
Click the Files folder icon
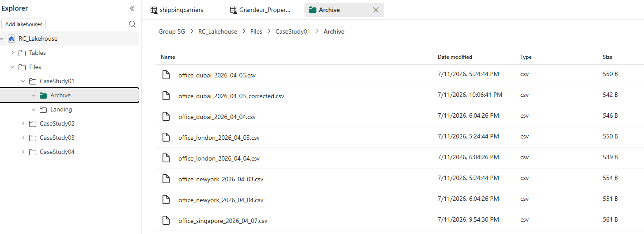pos(22,67)
